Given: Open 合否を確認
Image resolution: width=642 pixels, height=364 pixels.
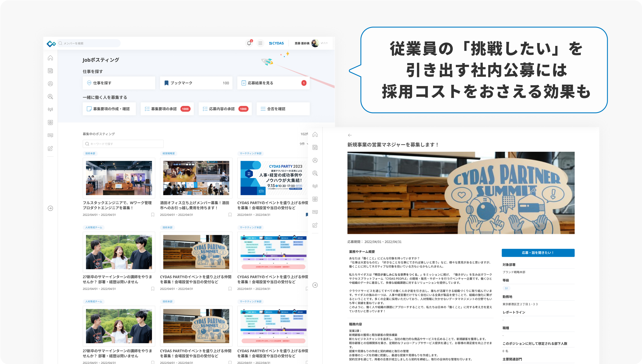Looking at the screenshot, I should click(283, 109).
